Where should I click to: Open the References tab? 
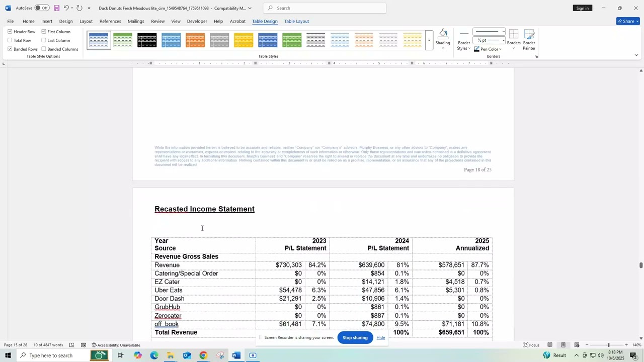coord(110,21)
